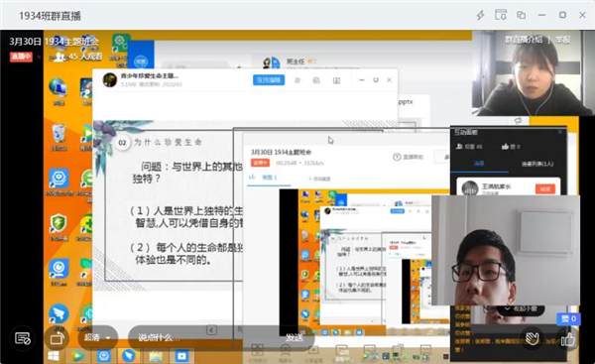Click the rotate screen icon in player bar
This screenshot has height=364, width=595.
click(x=57, y=338)
